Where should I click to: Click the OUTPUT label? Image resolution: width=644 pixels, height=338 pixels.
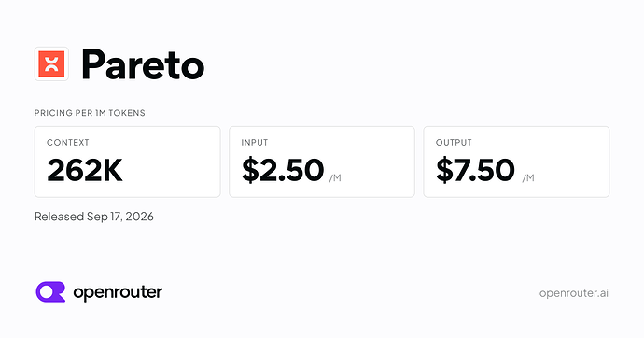(x=454, y=143)
